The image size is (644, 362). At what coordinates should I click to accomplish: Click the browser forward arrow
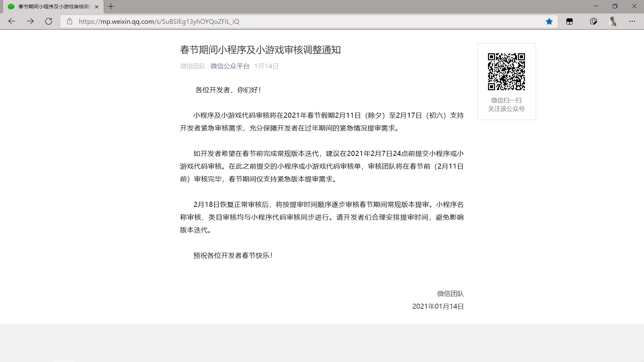click(30, 21)
